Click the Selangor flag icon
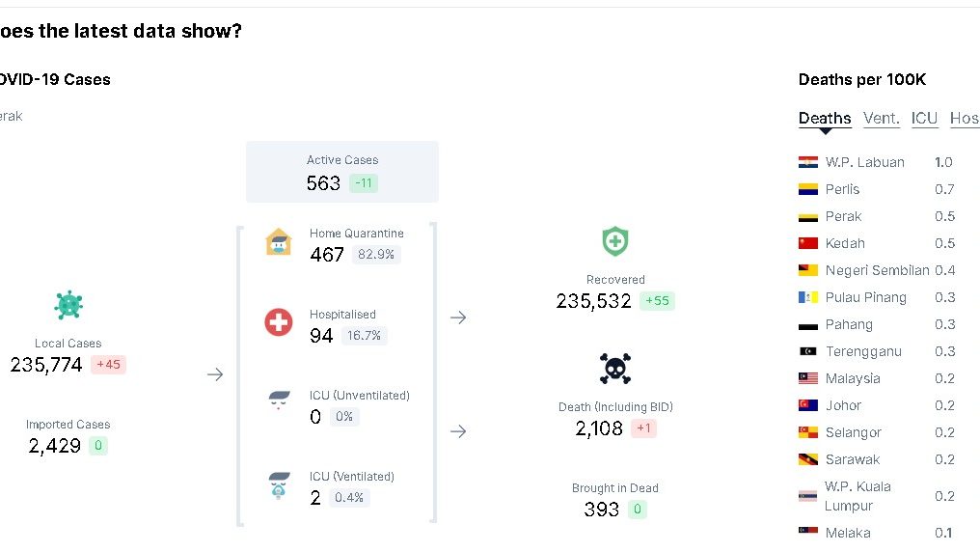This screenshot has height=552, width=980. click(x=808, y=432)
